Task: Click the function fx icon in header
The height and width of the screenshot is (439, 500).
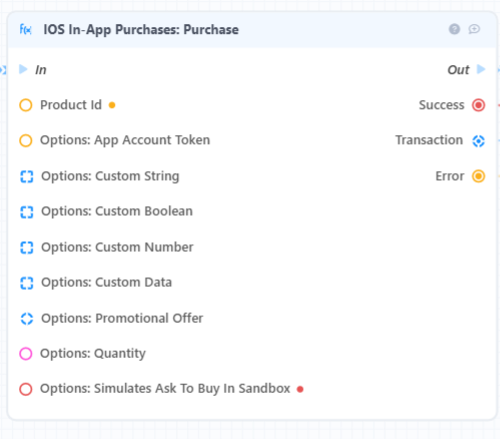Action: click(x=26, y=30)
